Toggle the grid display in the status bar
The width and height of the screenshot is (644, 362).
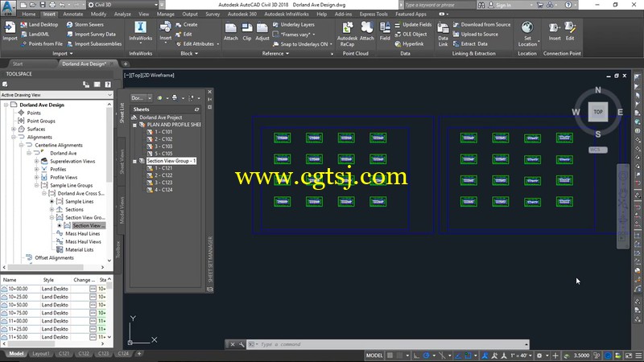390,356
